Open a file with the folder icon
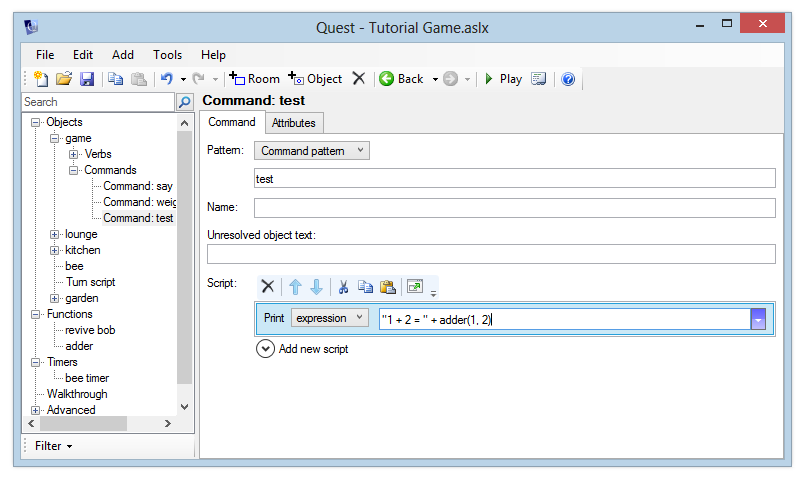The height and width of the screenshot is (482, 805). [x=64, y=79]
